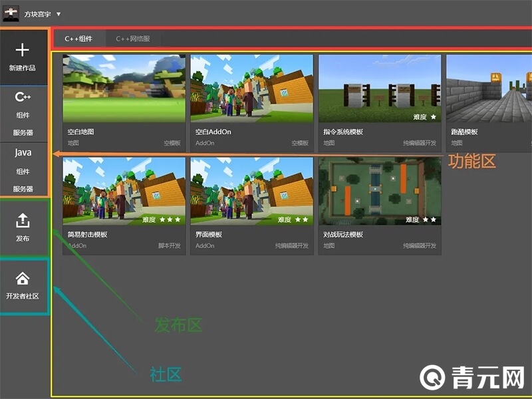Open 服务器 under the C++ section
The width and height of the screenshot is (532, 399).
click(23, 132)
